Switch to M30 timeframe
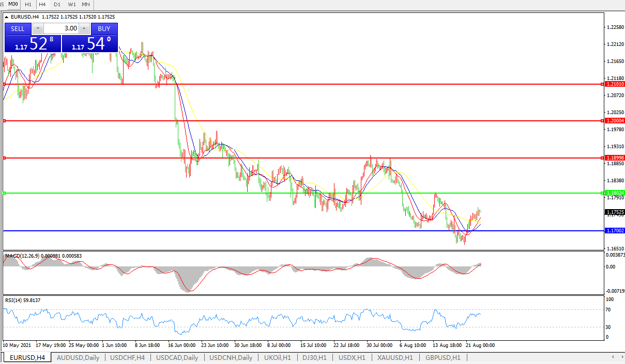Image resolution: width=625 pixels, height=364 pixels. point(13,4)
